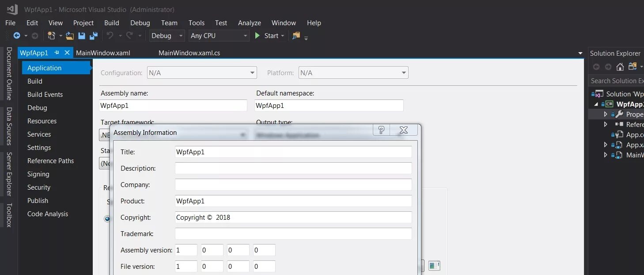Open the Start button dropdown arrow
This screenshot has width=644, height=275.
(282, 36)
